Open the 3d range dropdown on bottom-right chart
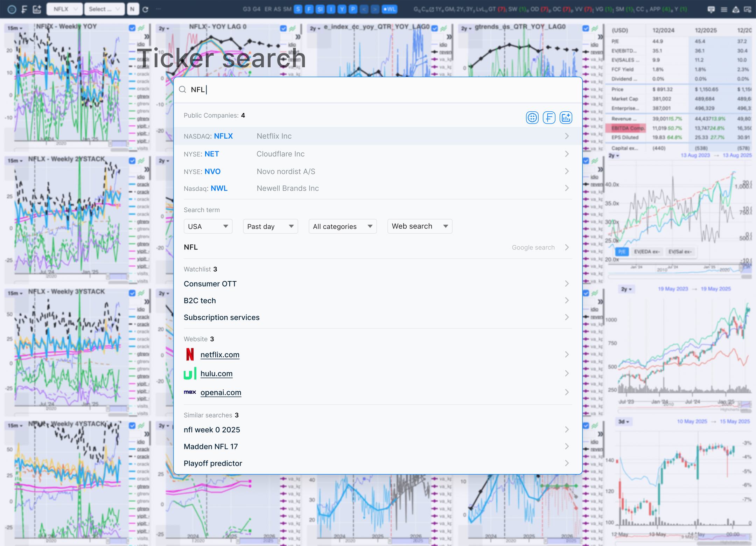The height and width of the screenshot is (546, 756). 623,421
